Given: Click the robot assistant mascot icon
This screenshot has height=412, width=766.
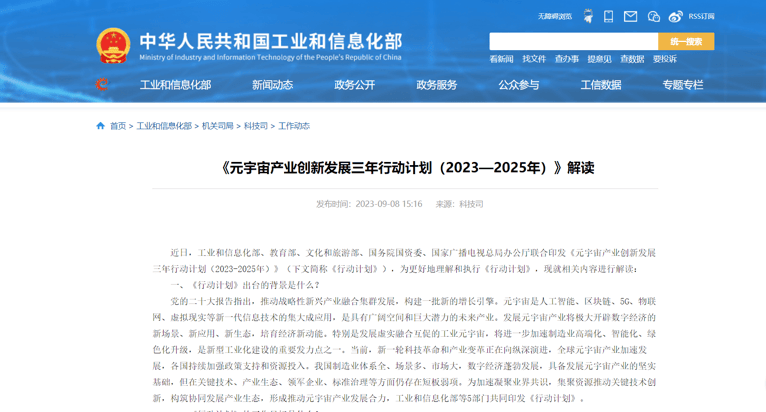Looking at the screenshot, I should pyautogui.click(x=588, y=16).
